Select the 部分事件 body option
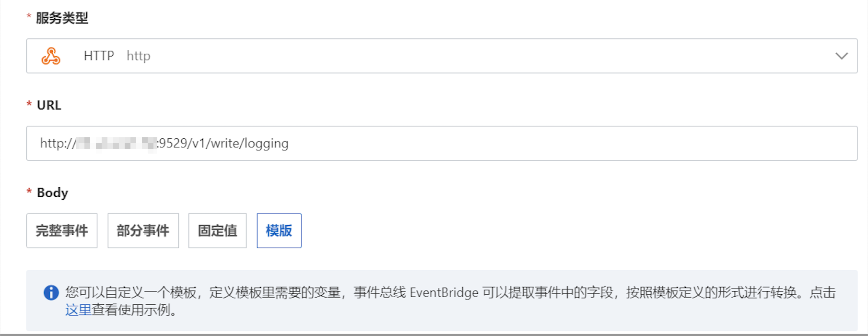The image size is (868, 336). tap(143, 230)
